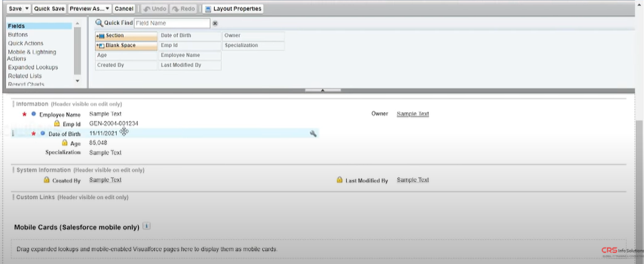Click Created By Sample Text link

pyautogui.click(x=105, y=180)
